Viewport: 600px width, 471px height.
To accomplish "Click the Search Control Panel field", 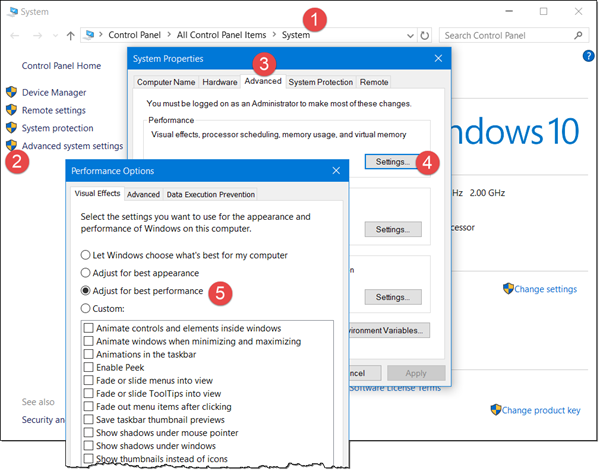I will coord(507,36).
